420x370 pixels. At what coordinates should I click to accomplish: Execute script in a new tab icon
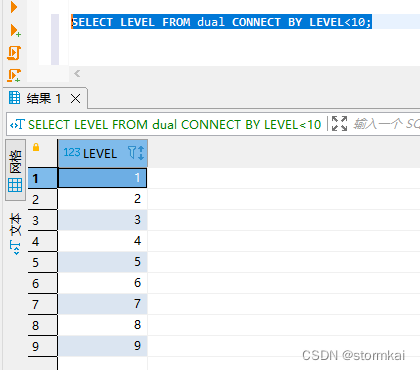pos(14,76)
